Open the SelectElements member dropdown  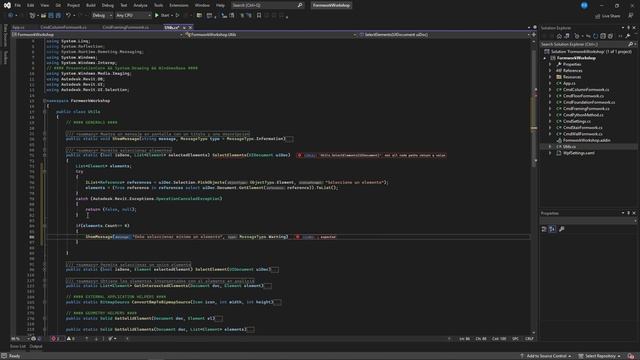click(x=443, y=35)
